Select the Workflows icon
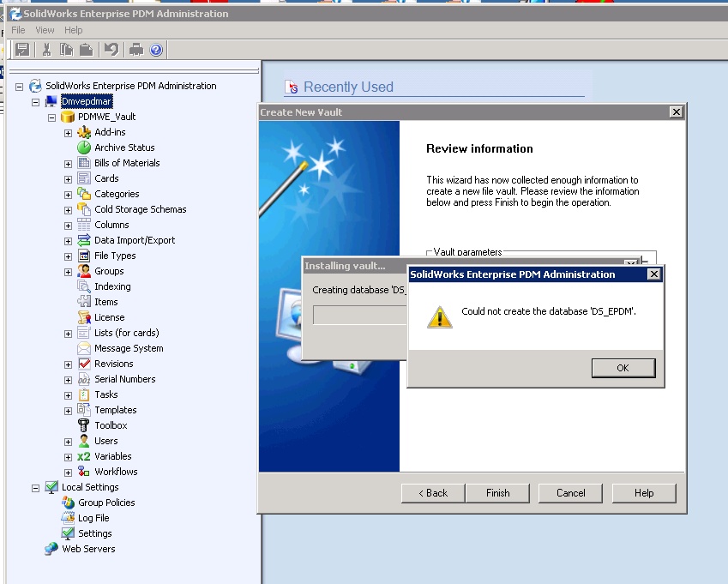 pos(83,472)
